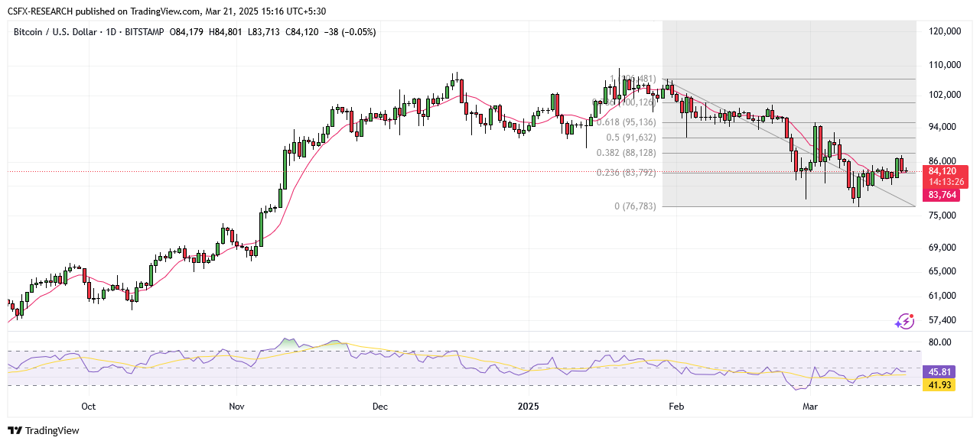Click the Feb label on the time axis
This screenshot has width=980, height=444.
click(x=676, y=407)
